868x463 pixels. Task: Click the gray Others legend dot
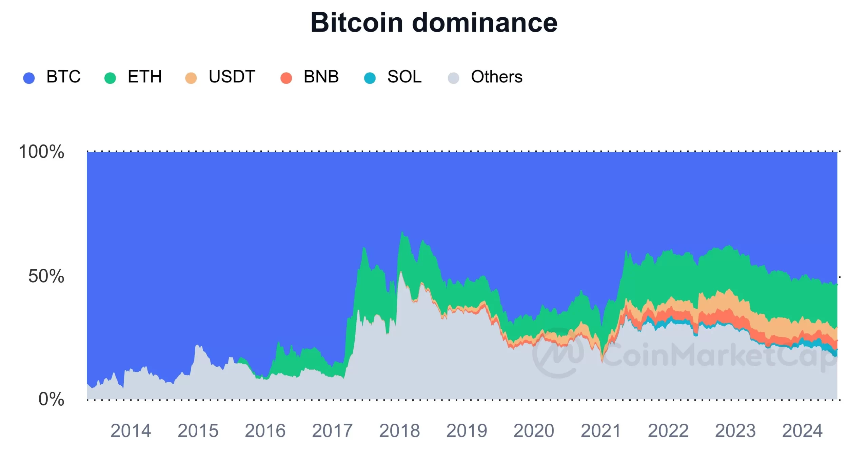[453, 78]
